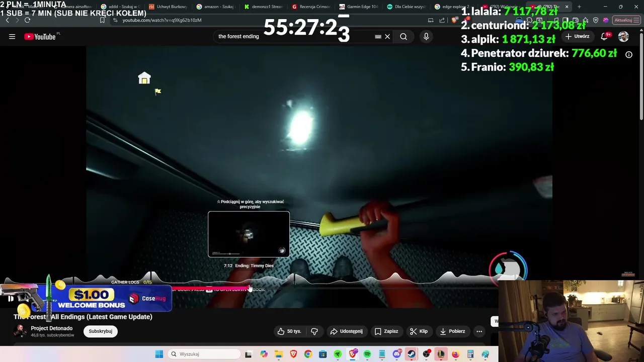The image size is (644, 362).
Task: Click the Project Detonado channel avatar
Action: click(x=20, y=331)
